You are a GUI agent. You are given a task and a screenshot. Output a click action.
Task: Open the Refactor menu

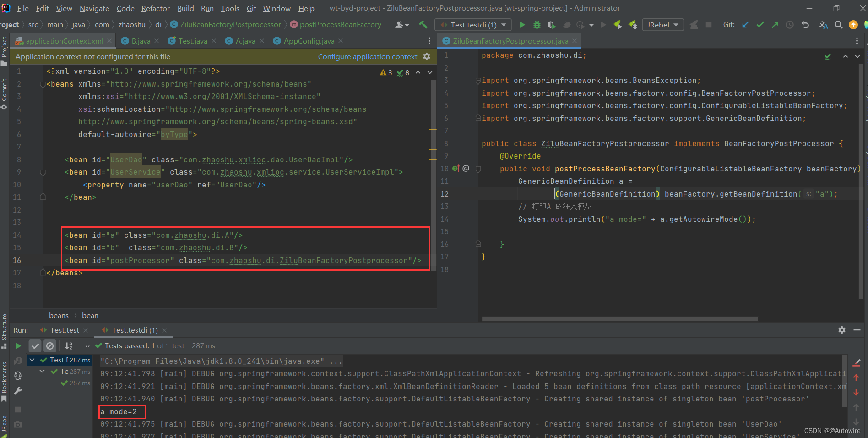[155, 8]
